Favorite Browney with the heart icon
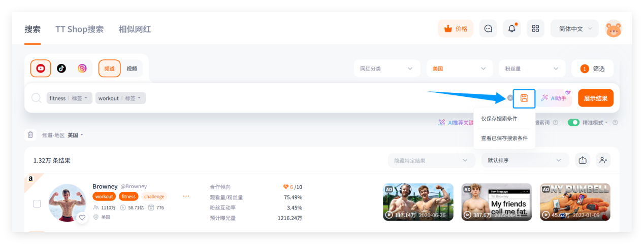644x244 pixels. (x=82, y=217)
